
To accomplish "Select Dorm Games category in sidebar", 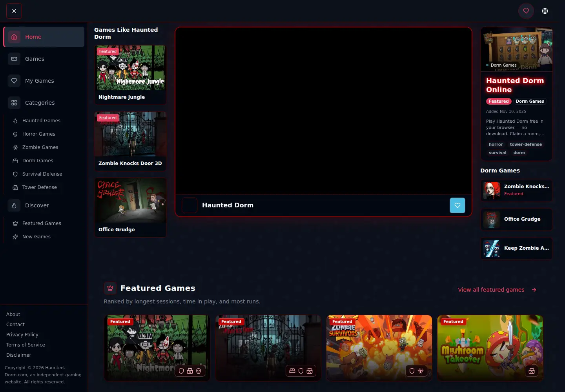I will (x=46, y=161).
